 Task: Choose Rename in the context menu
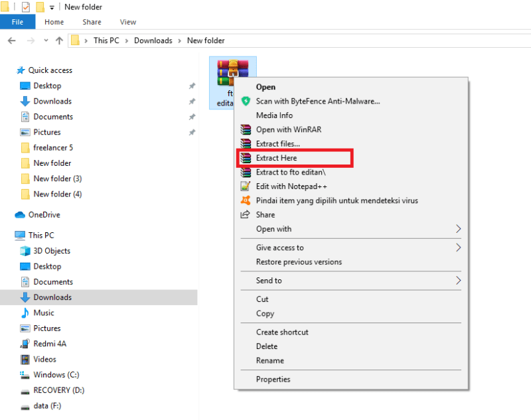point(351,361)
